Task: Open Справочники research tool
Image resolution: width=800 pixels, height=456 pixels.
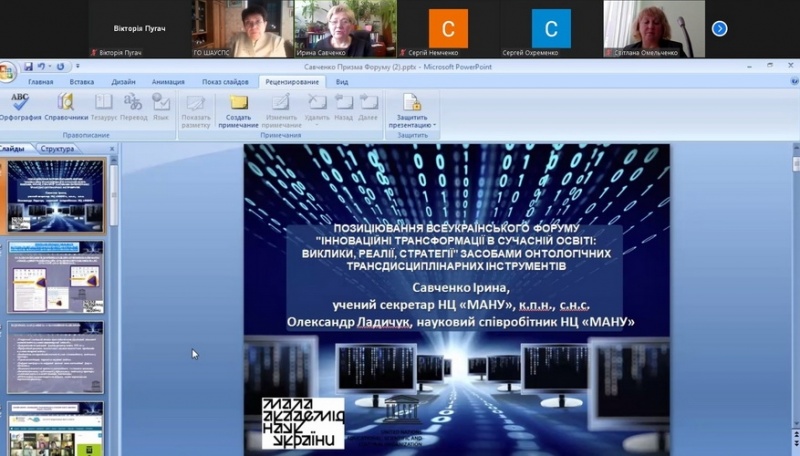Action: (x=66, y=107)
